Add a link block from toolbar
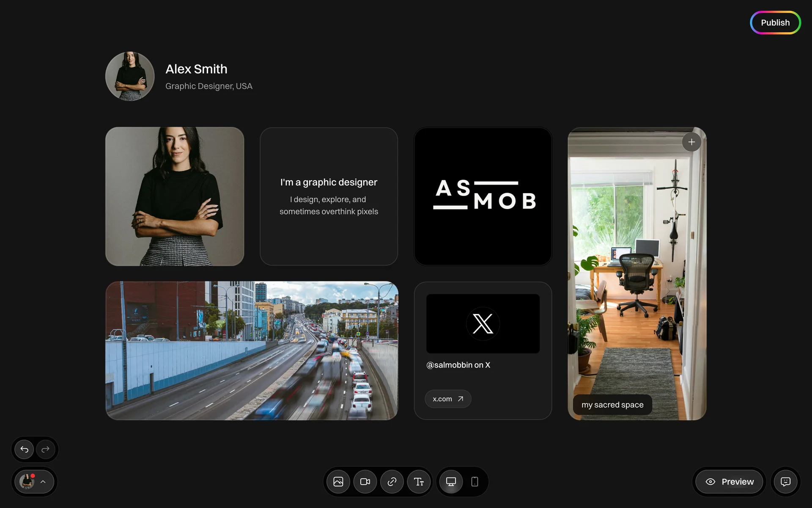 [x=392, y=482]
